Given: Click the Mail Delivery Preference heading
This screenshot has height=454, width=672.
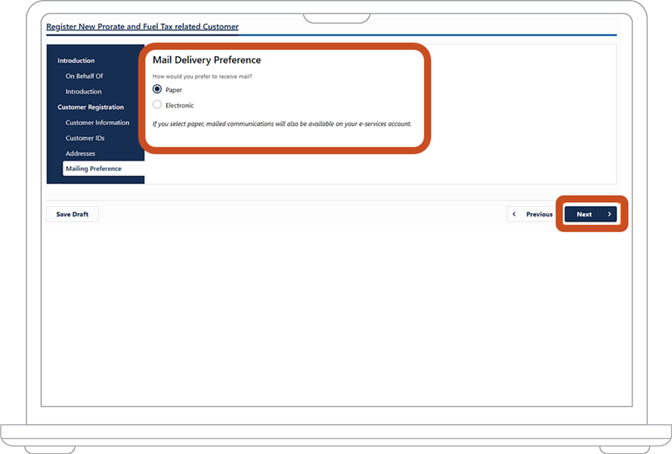Looking at the screenshot, I should pos(207,60).
